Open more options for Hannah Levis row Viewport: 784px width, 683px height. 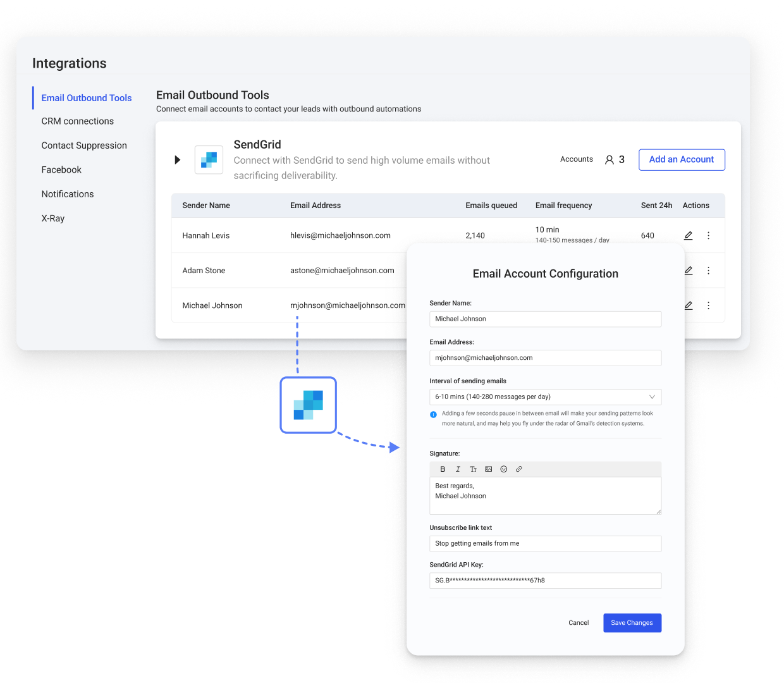[x=708, y=235]
